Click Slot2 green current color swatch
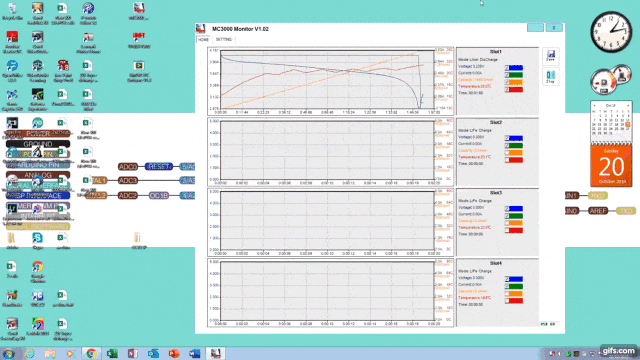 516,146
